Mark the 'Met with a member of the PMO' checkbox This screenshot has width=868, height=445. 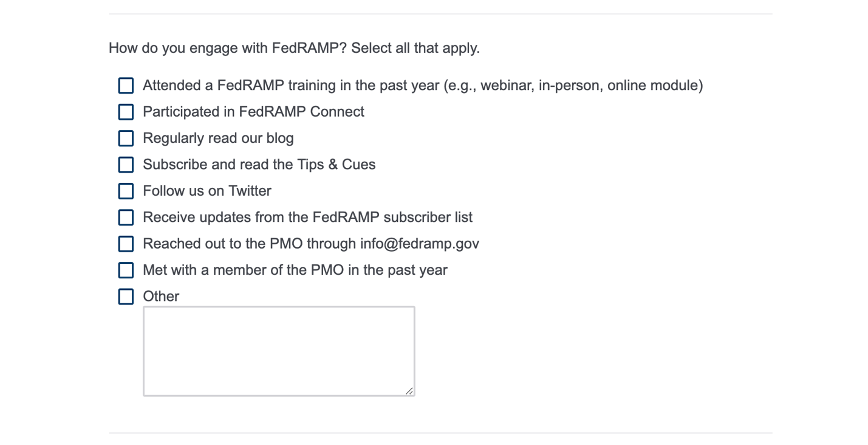pyautogui.click(x=126, y=270)
